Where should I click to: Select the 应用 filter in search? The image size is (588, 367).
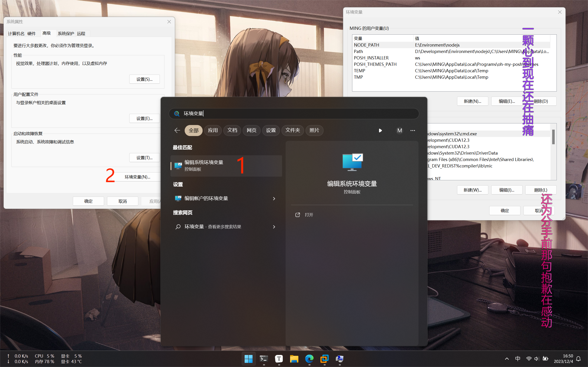click(x=213, y=130)
